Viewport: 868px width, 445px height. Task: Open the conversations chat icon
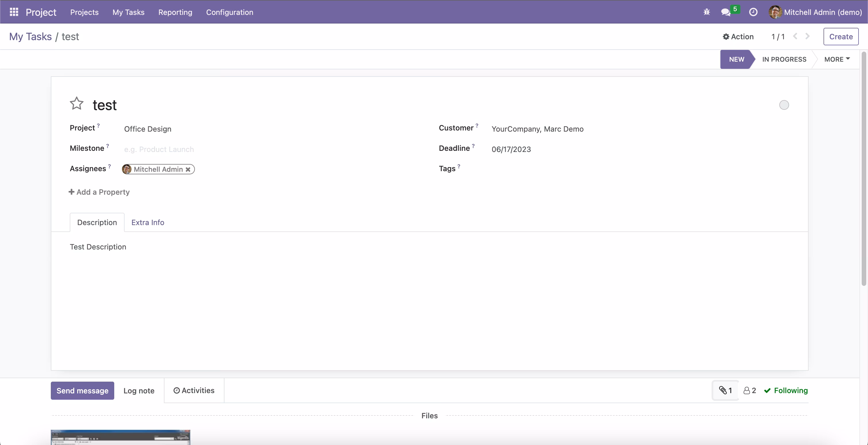click(726, 12)
